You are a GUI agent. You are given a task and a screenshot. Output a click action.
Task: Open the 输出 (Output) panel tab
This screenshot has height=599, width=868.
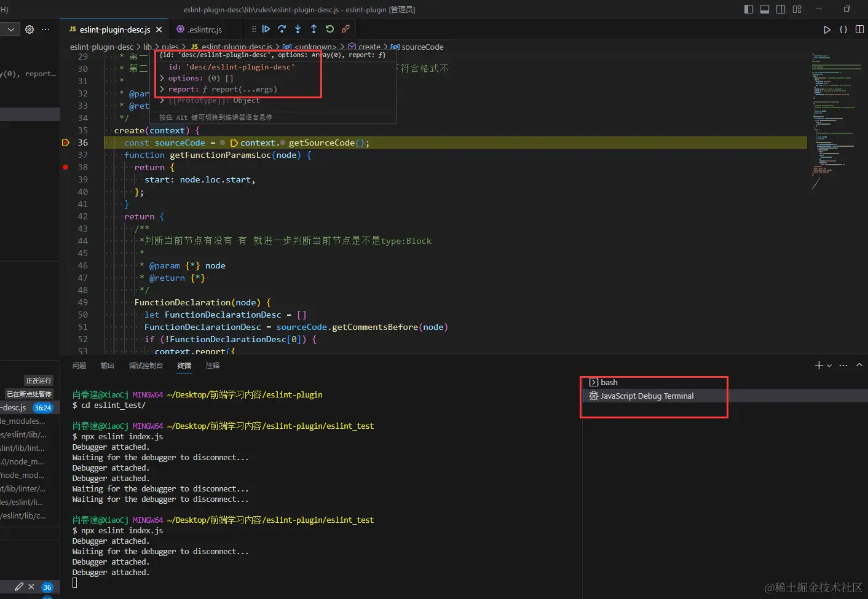click(x=108, y=366)
